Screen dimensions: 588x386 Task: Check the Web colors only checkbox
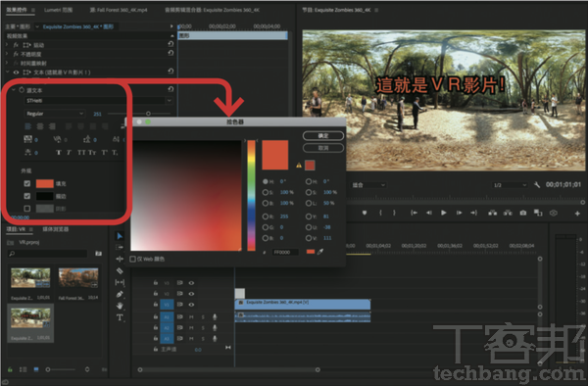(132, 259)
